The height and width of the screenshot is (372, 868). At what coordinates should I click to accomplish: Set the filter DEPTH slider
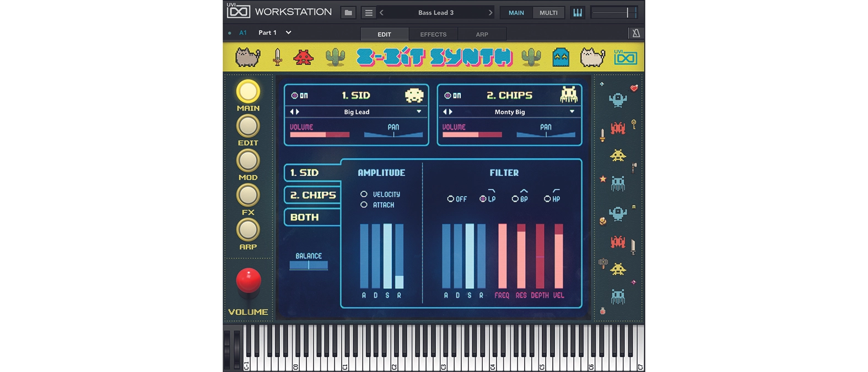[x=540, y=256]
